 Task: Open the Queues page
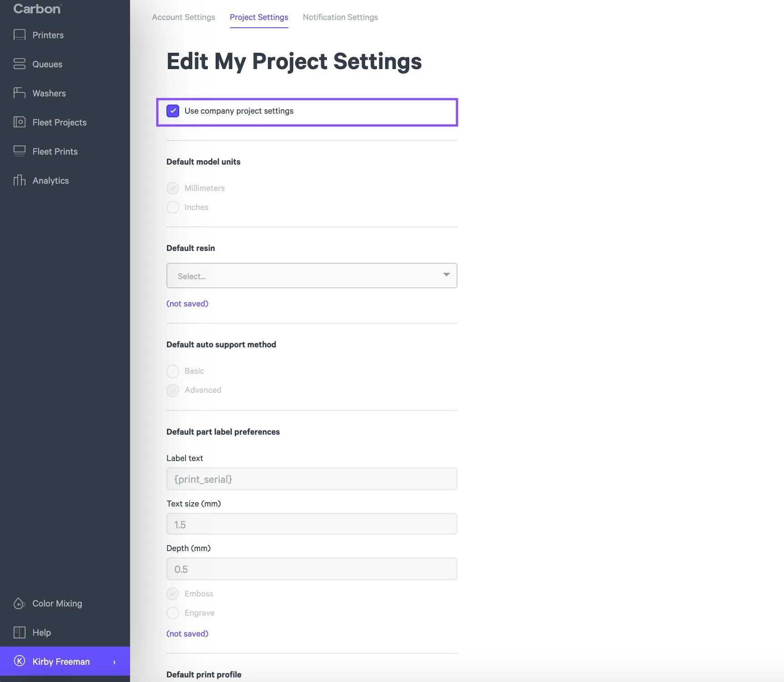pyautogui.click(x=47, y=64)
